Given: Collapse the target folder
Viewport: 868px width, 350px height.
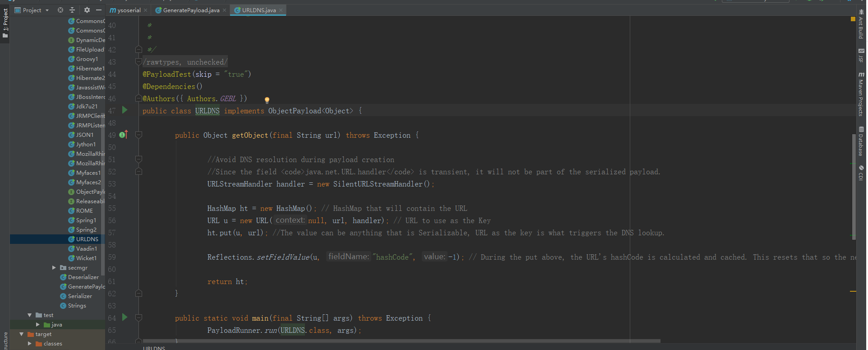Looking at the screenshot, I should pos(22,334).
